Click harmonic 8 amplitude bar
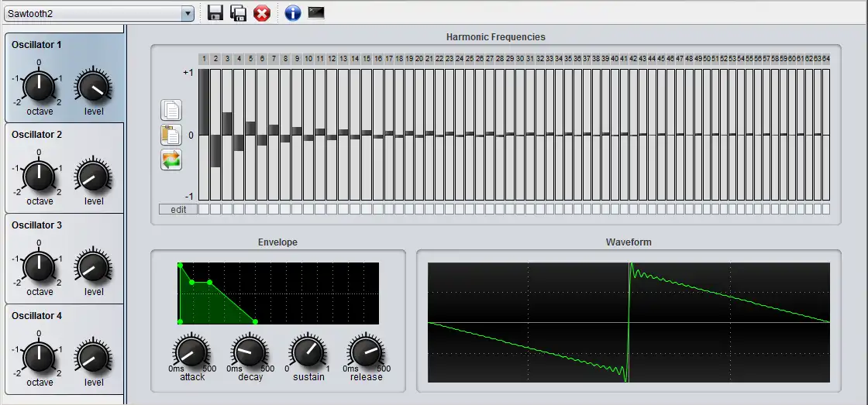 tap(285, 135)
